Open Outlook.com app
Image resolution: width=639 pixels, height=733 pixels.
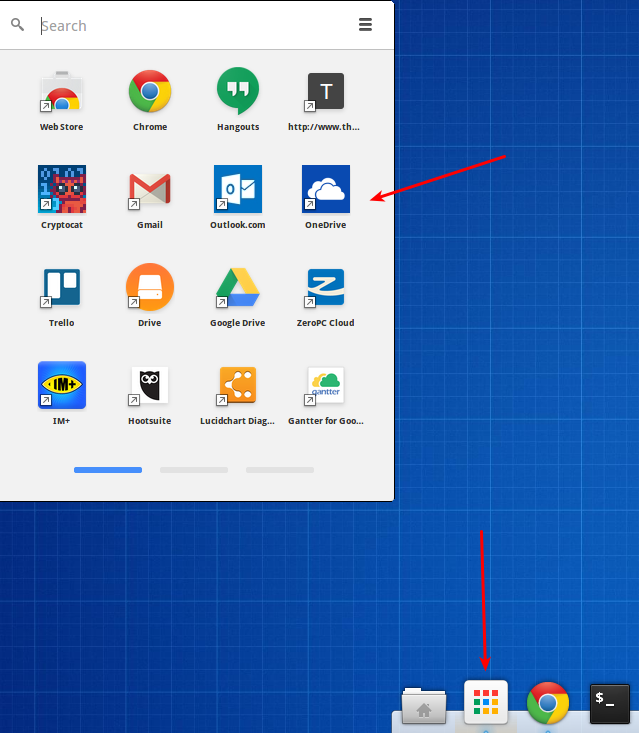[238, 189]
